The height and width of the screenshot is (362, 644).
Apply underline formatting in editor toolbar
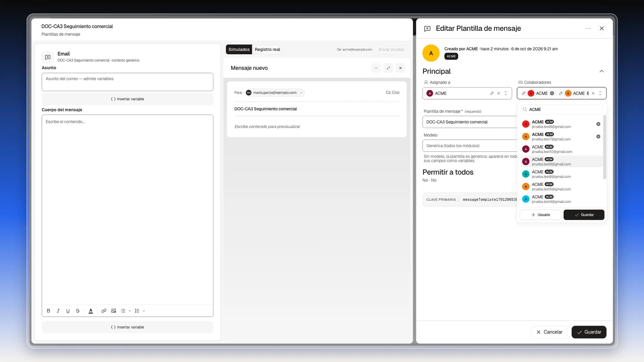coord(68,311)
